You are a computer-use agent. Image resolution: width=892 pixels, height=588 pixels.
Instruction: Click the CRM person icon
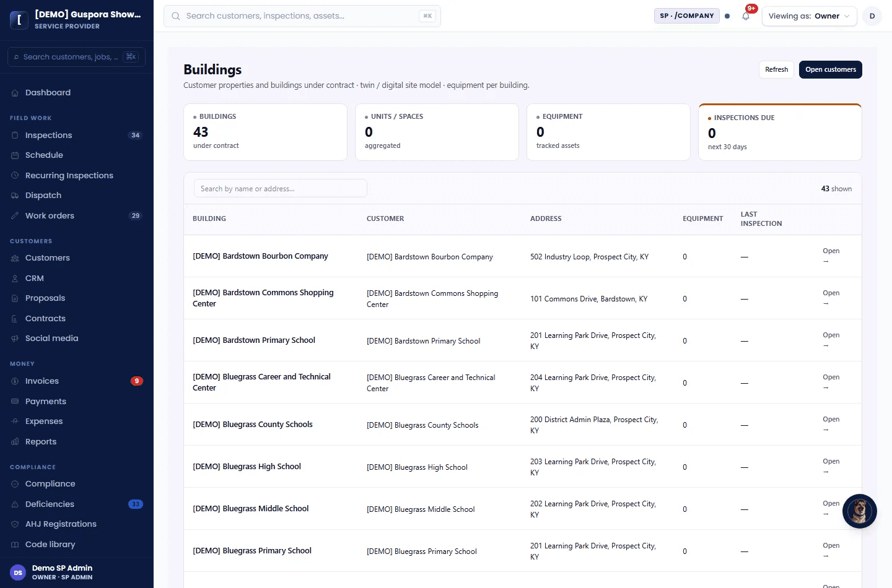click(15, 279)
